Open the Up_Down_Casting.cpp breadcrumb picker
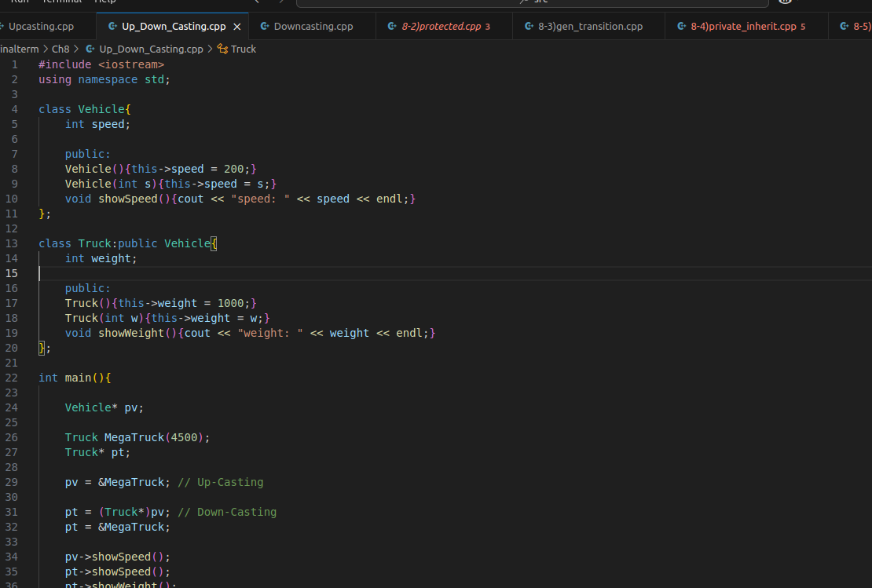Viewport: 872px width, 588px height. (x=151, y=49)
